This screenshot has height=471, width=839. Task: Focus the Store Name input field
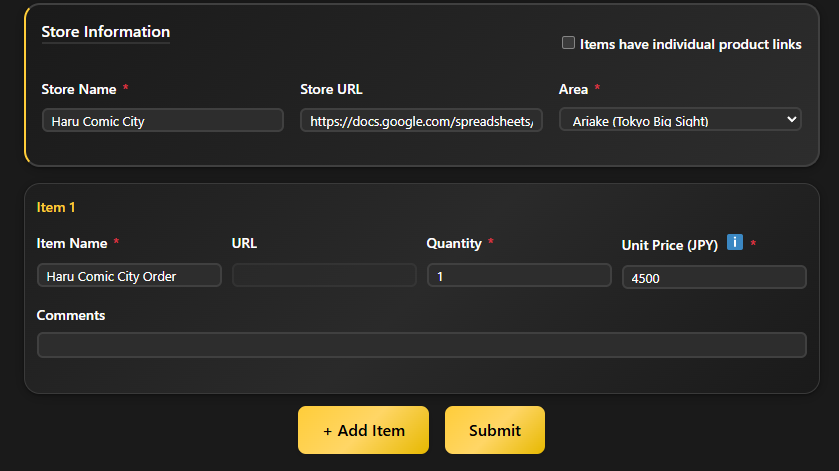click(163, 120)
